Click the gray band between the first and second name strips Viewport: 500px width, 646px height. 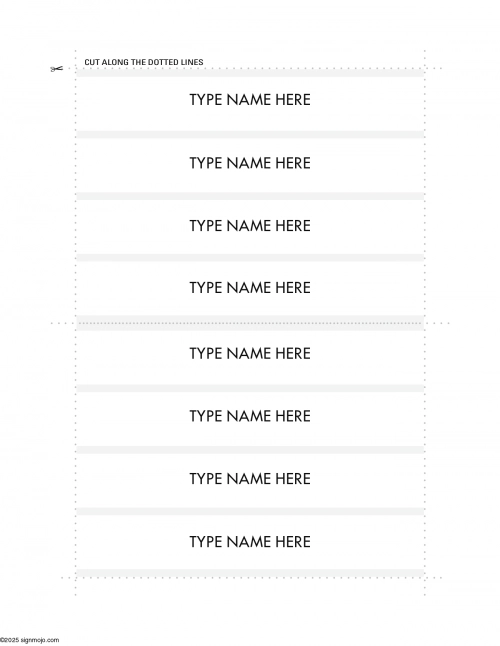pos(250,135)
